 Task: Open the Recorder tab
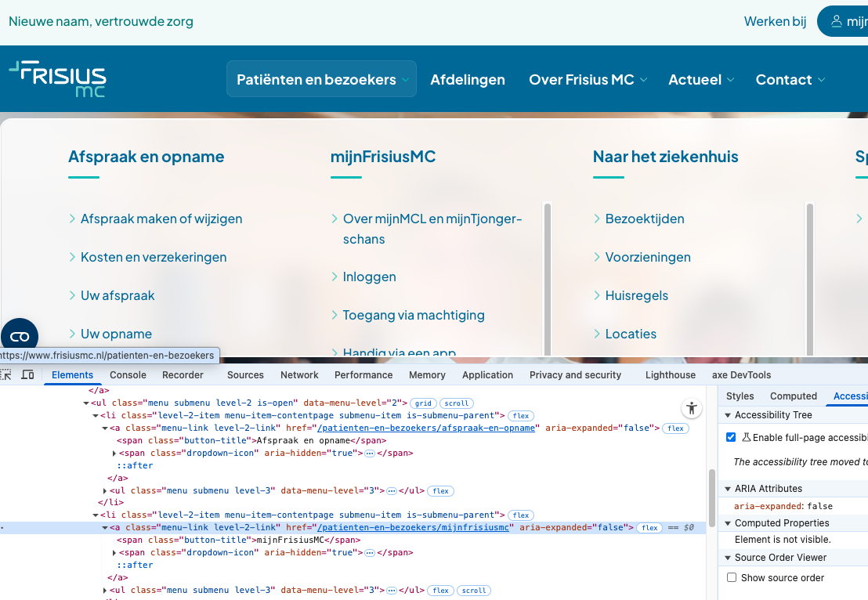click(x=183, y=374)
